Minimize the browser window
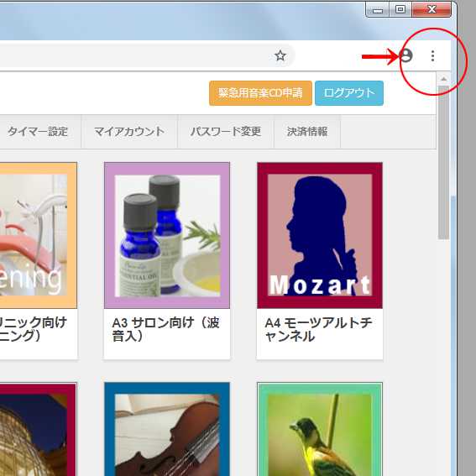Viewport: 476px width, 476px height. pos(378,10)
